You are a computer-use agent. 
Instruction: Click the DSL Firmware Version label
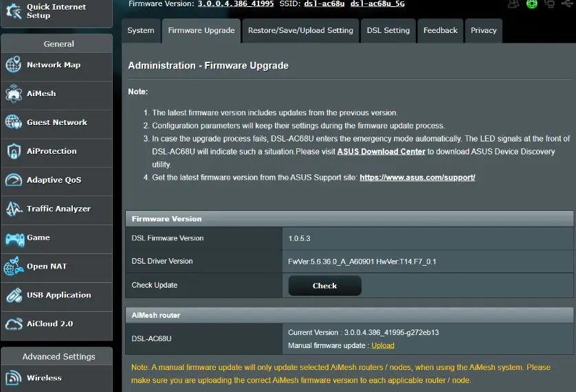point(168,238)
